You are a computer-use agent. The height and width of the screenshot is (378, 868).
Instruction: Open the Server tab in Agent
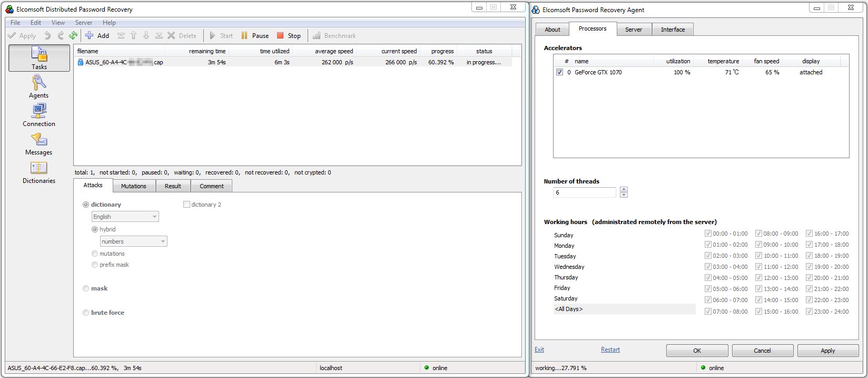click(x=634, y=30)
